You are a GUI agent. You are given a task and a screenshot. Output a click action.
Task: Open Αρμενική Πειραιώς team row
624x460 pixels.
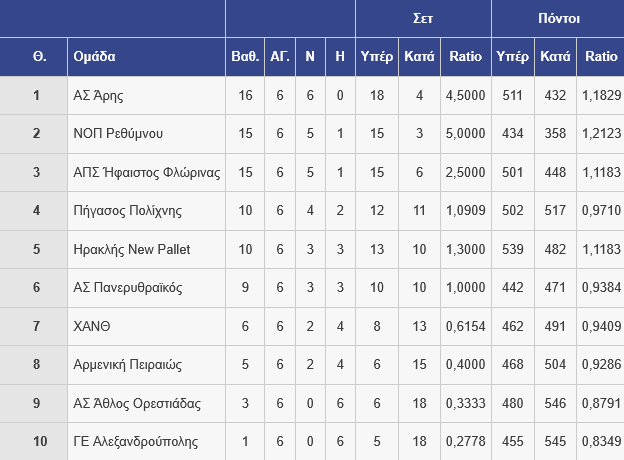click(127, 364)
